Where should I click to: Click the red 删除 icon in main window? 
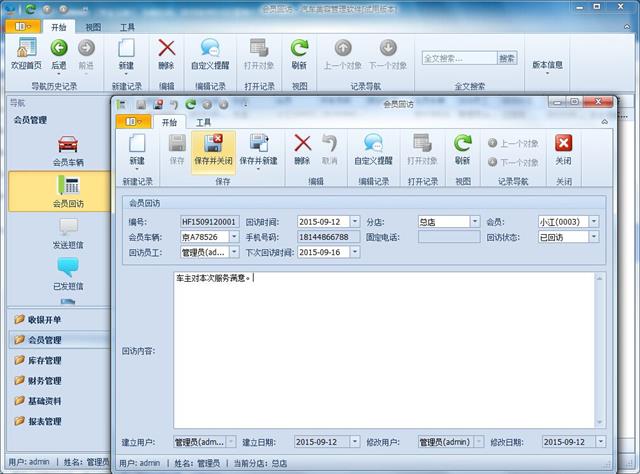pyautogui.click(x=167, y=48)
